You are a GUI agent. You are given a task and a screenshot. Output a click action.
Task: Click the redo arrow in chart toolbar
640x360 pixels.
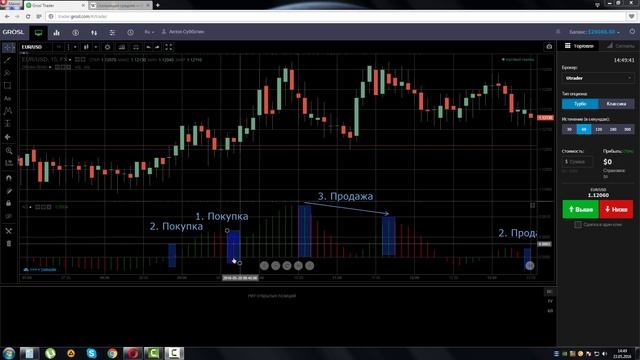[x=157, y=47]
